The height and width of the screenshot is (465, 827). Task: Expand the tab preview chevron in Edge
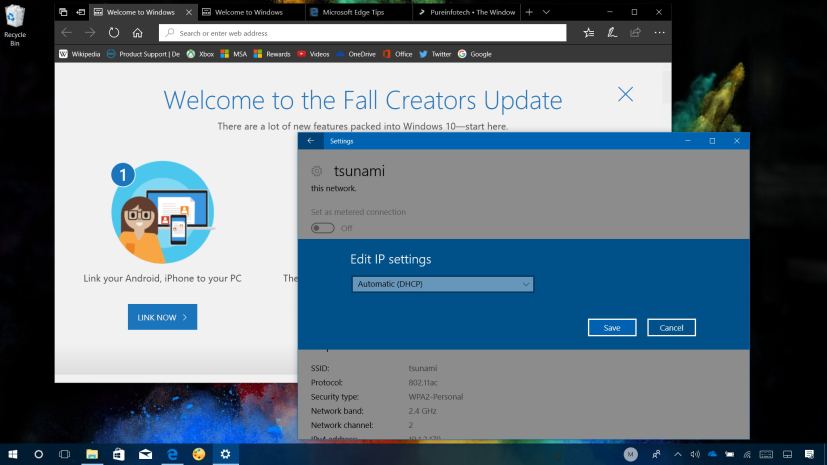click(x=546, y=12)
